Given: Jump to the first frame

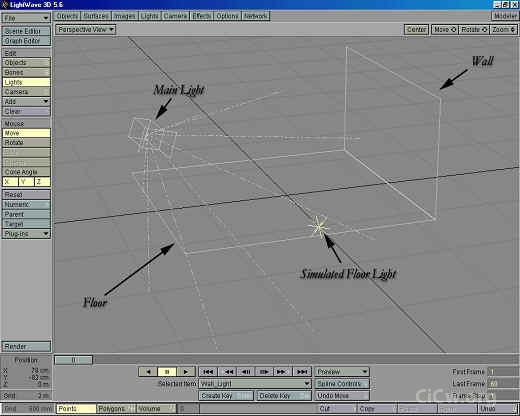Looking at the screenshot, I should point(208,372).
